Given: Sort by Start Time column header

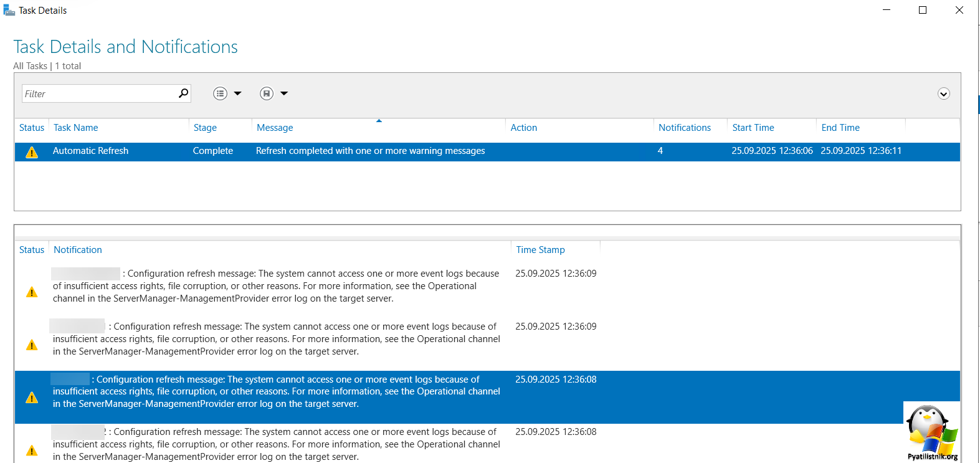Looking at the screenshot, I should pos(753,127).
